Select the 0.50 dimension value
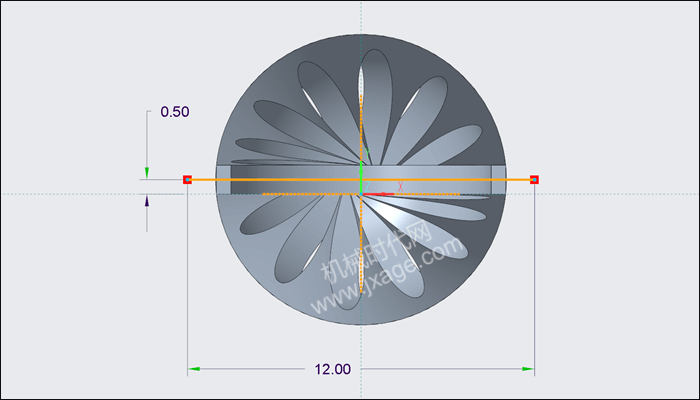Image resolution: width=700 pixels, height=400 pixels. 175,112
